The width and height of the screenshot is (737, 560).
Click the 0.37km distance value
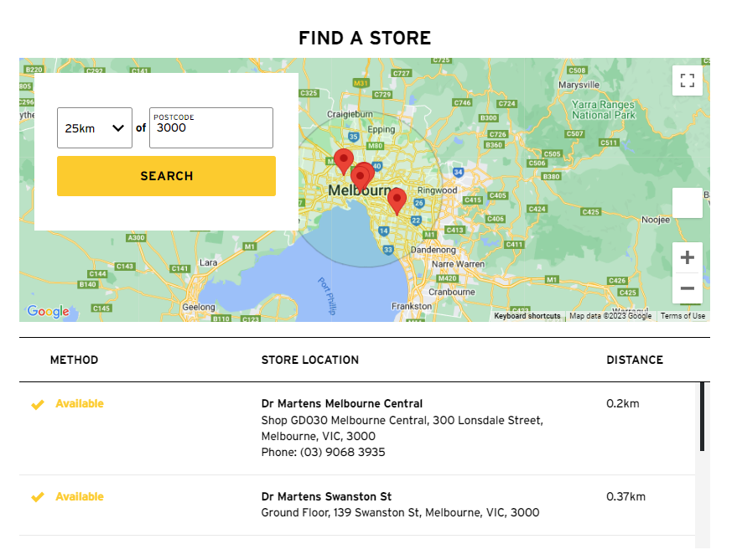[625, 496]
